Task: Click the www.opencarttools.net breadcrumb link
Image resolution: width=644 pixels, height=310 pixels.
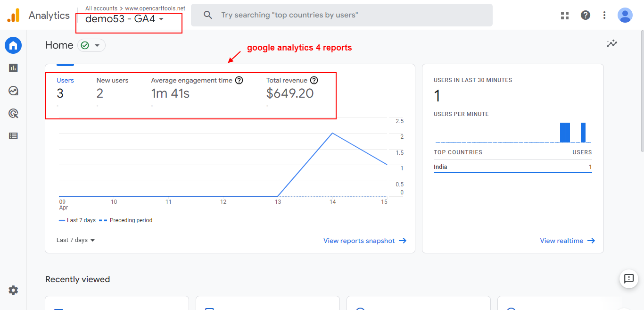Action: pyautogui.click(x=155, y=8)
